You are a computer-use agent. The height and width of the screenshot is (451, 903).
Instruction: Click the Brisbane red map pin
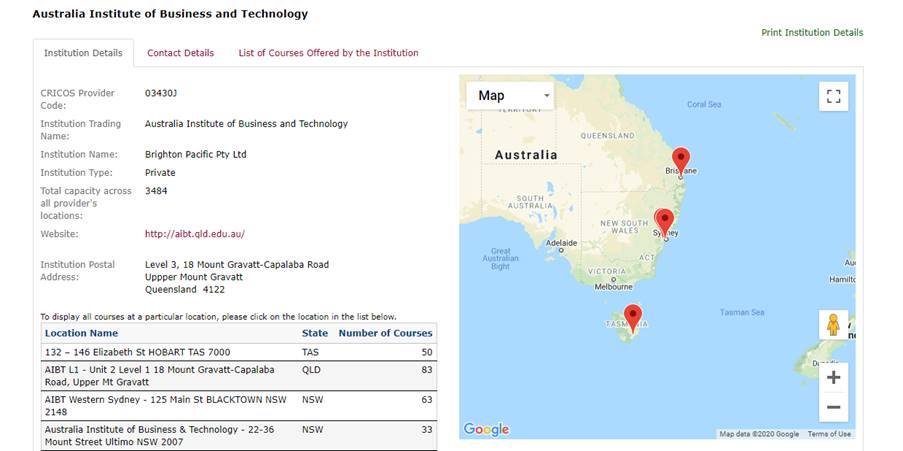click(681, 161)
